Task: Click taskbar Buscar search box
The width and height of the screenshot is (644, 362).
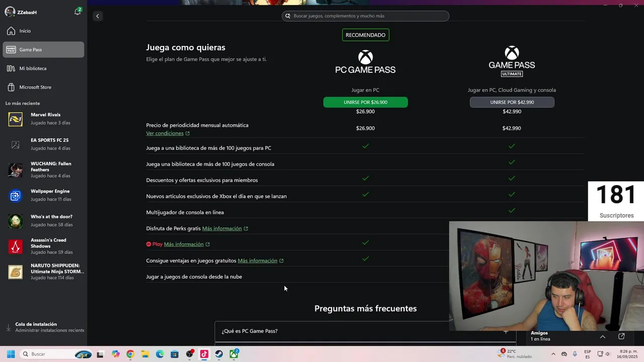Action: [57, 354]
